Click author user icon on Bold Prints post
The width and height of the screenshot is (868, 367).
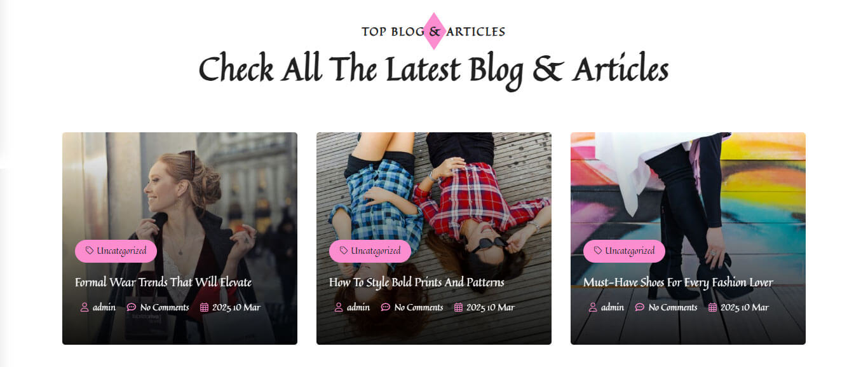click(339, 307)
